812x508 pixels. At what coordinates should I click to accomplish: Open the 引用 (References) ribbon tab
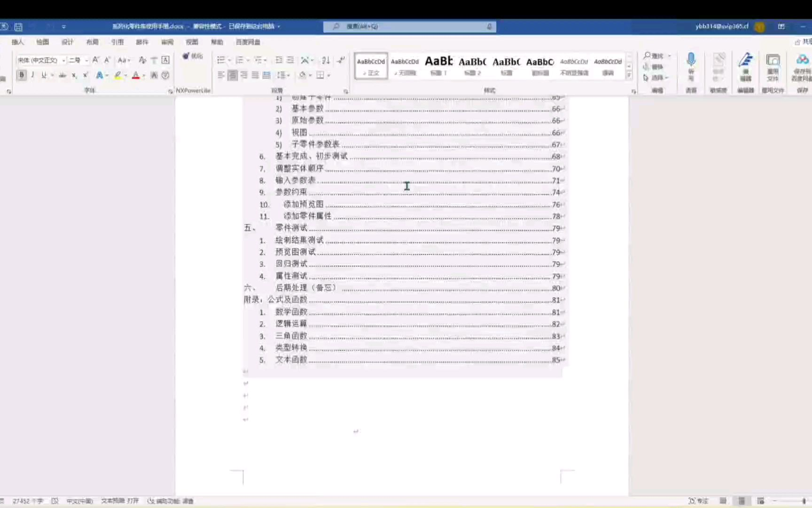[117, 42]
